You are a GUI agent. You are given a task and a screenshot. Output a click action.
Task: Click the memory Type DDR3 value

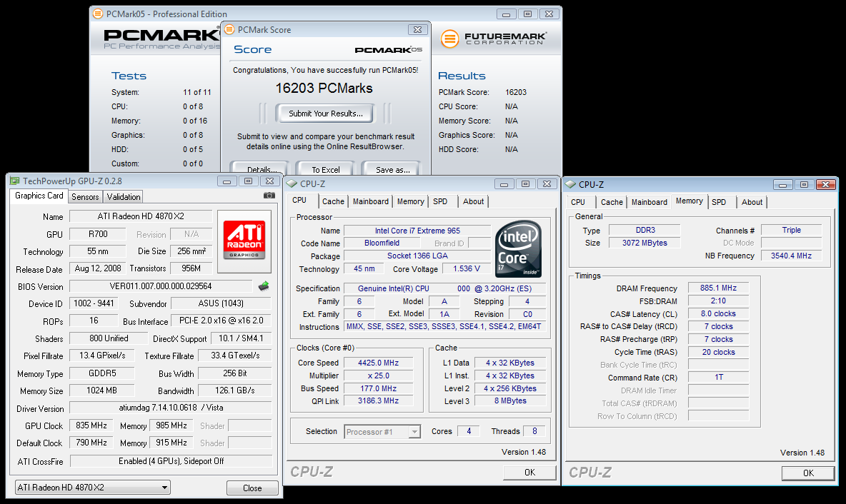coord(645,230)
